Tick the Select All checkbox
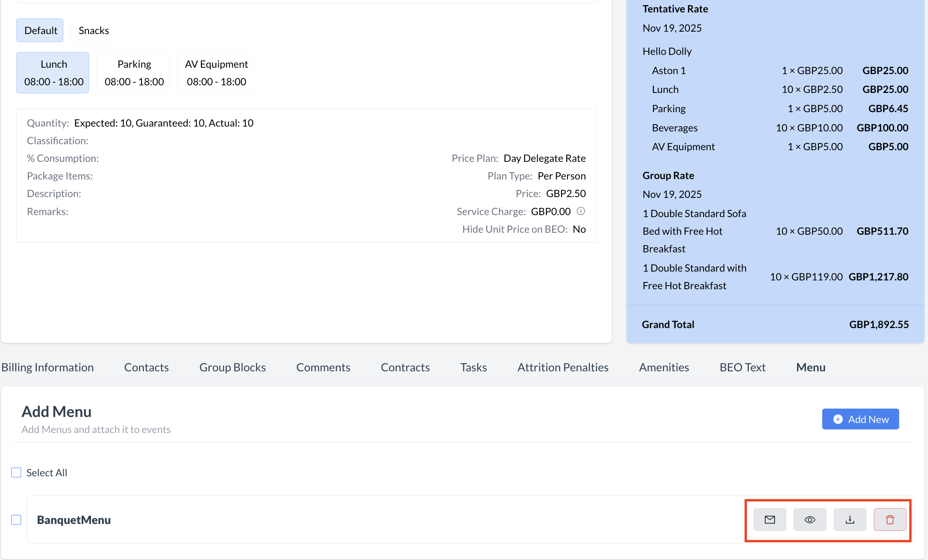The height and width of the screenshot is (560, 928). pos(16,473)
